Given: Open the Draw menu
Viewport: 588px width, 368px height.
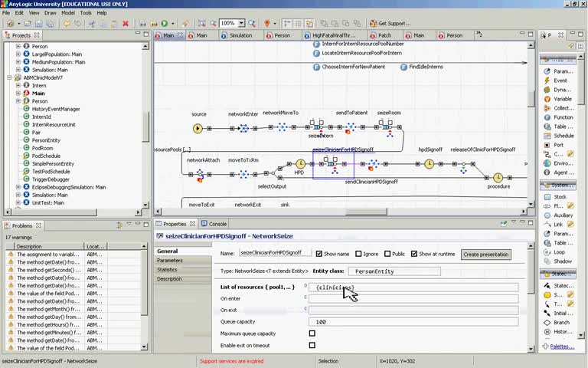Looking at the screenshot, I should click(51, 13).
